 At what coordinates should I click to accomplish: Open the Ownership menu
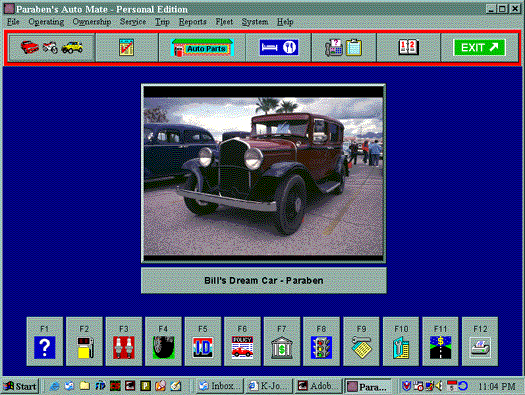pyautogui.click(x=92, y=22)
